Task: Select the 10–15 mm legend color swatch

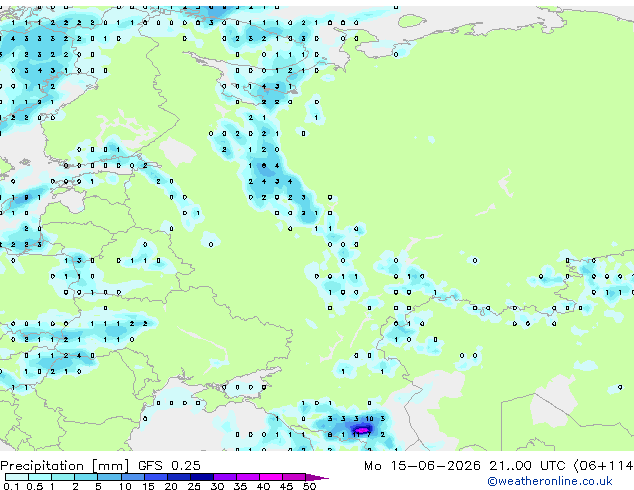Action: [x=133, y=477]
